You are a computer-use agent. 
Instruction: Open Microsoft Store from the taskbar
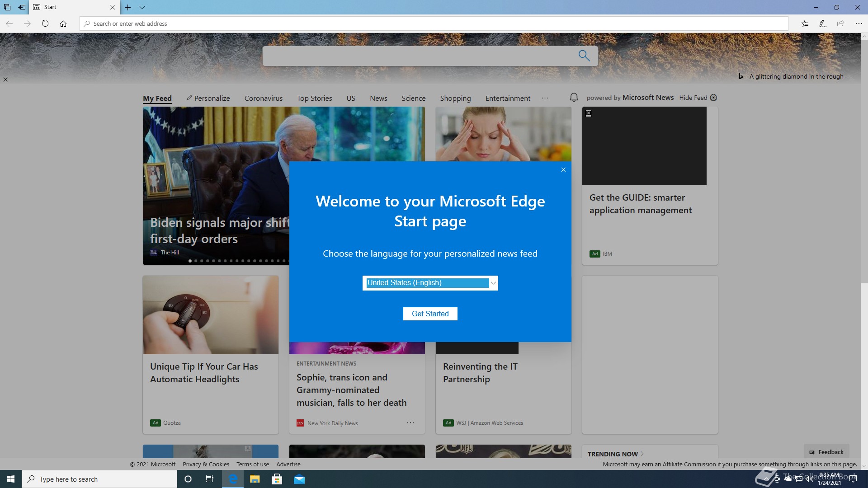(x=277, y=479)
